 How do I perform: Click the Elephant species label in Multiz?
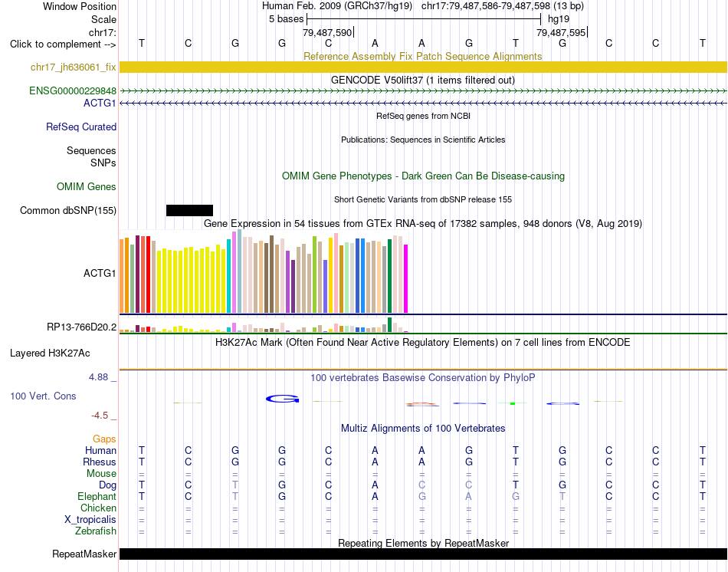point(97,497)
